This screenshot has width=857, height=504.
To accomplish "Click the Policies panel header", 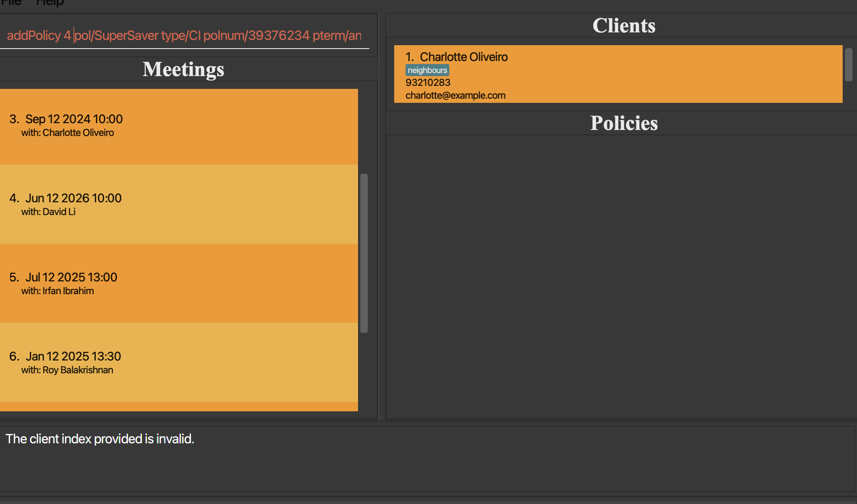I will tap(624, 123).
